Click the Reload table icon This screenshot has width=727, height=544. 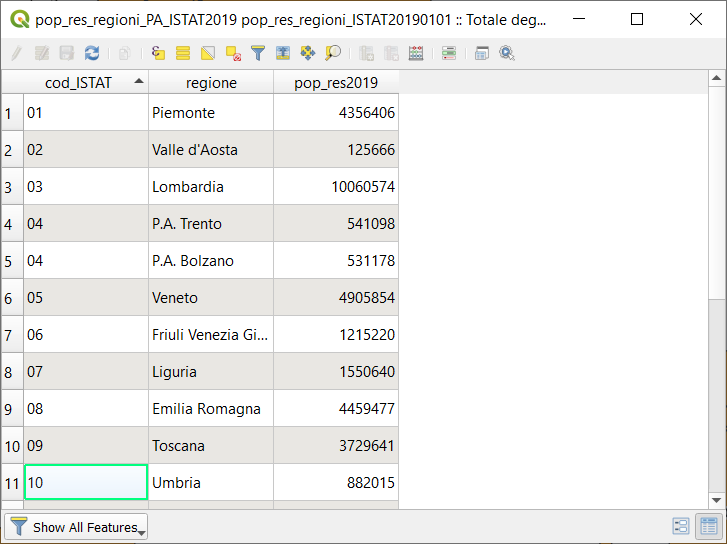(x=92, y=53)
